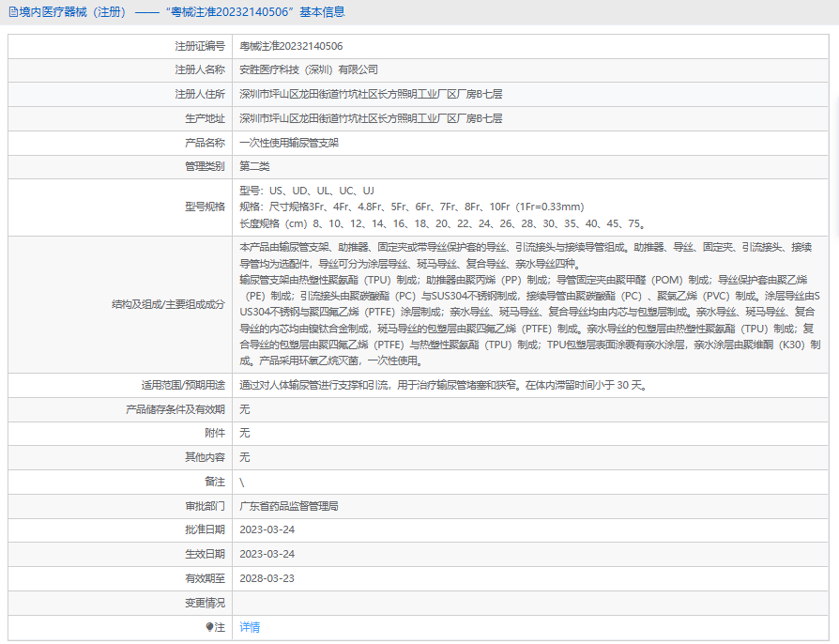Viewport: 839px width, 644px height.
Task: Click the 注册人住所 label
Action: 200,94
